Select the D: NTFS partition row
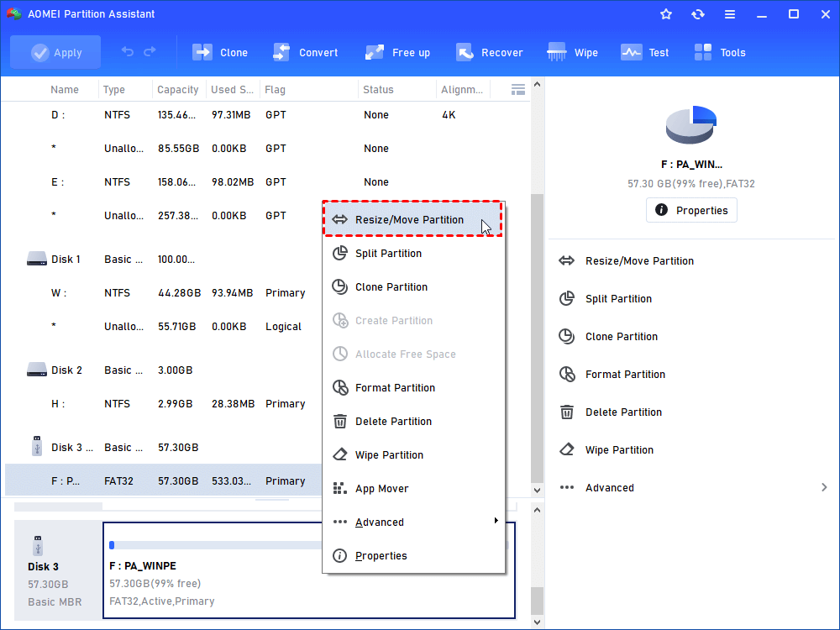Image resolution: width=840 pixels, height=630 pixels. (265, 114)
